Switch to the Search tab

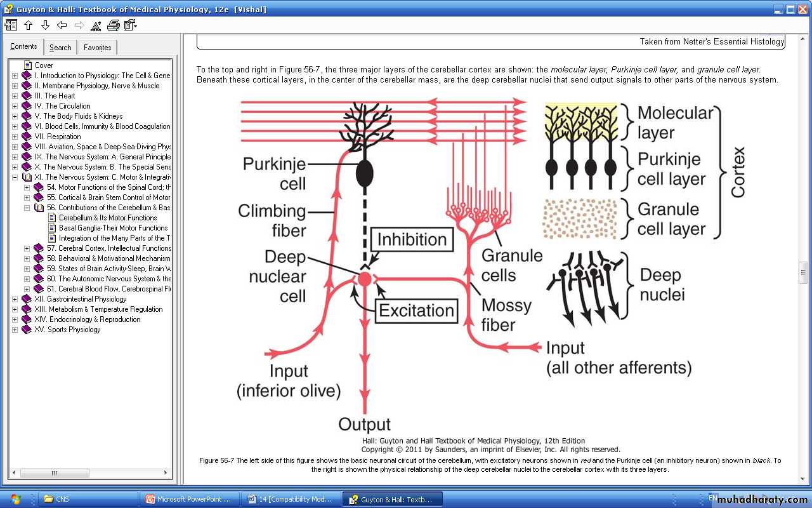click(60, 48)
